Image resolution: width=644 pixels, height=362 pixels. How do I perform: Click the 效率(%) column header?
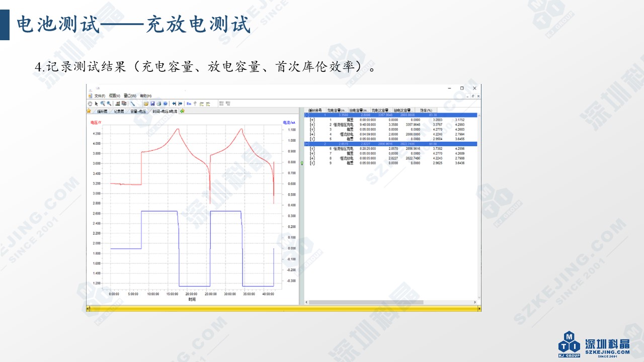pyautogui.click(x=426, y=110)
